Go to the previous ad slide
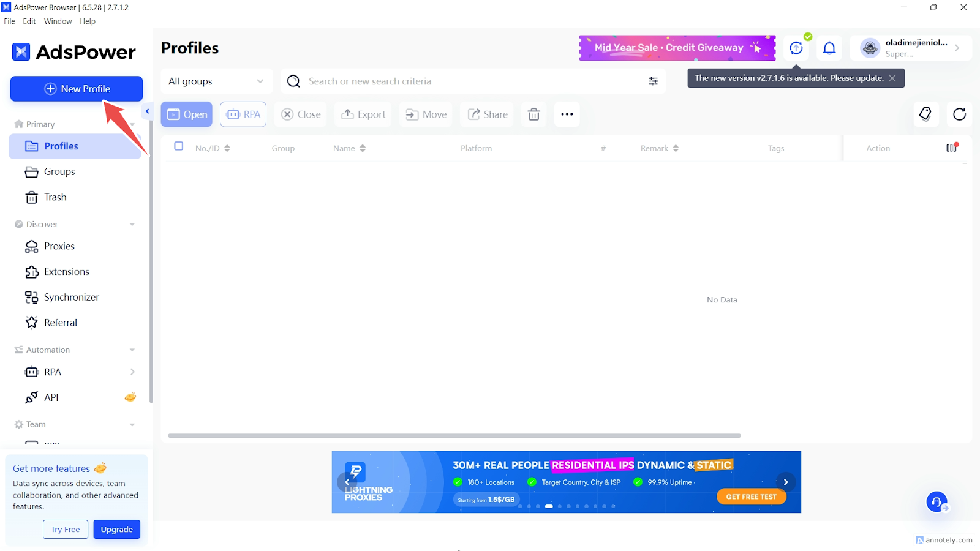Image resolution: width=980 pixels, height=551 pixels. [347, 482]
